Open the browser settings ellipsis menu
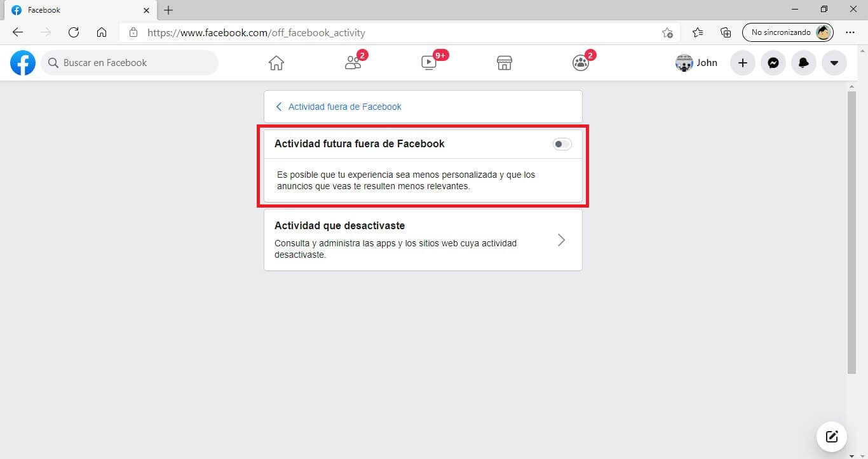This screenshot has width=868, height=459. tap(850, 32)
